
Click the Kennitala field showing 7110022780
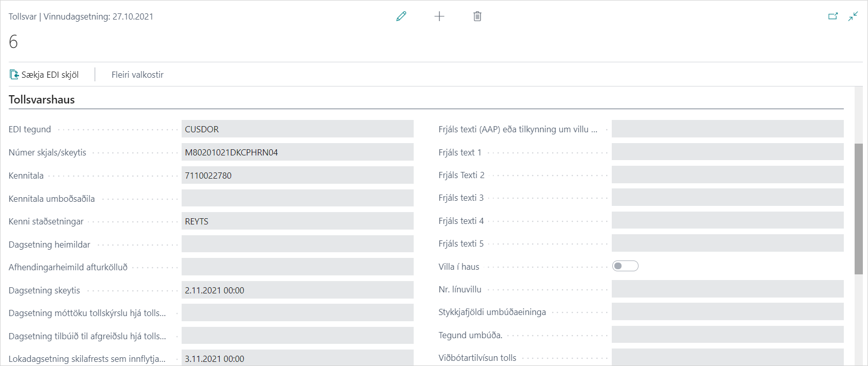297,176
